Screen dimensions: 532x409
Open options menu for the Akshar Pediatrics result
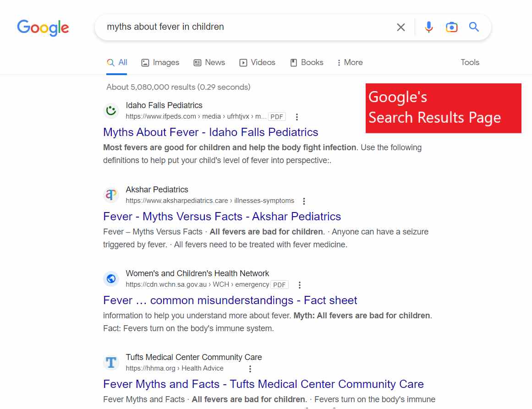(304, 201)
